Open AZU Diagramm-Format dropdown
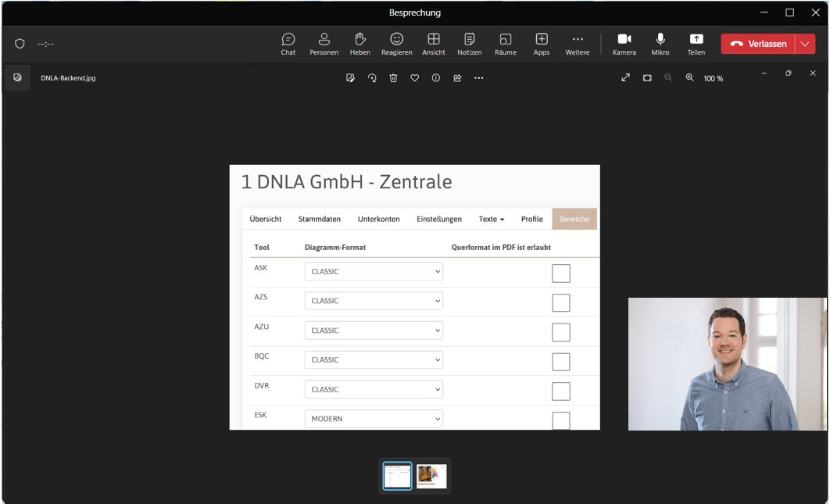 pos(374,331)
